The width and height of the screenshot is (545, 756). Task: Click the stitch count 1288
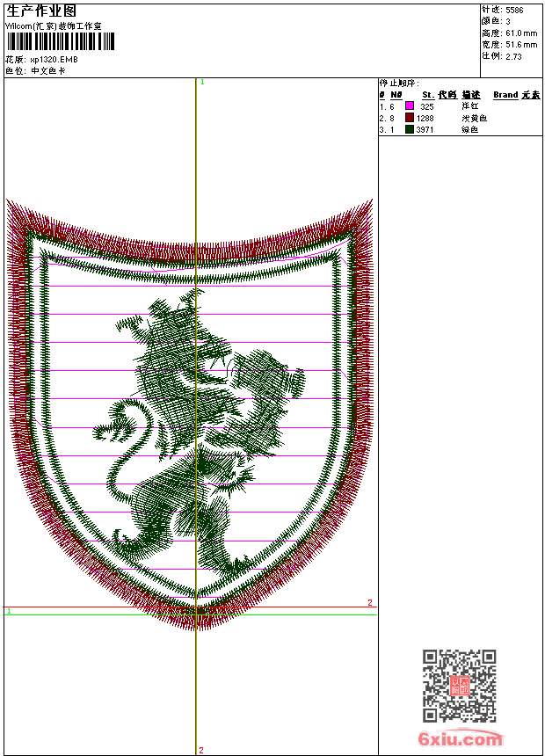[425, 118]
